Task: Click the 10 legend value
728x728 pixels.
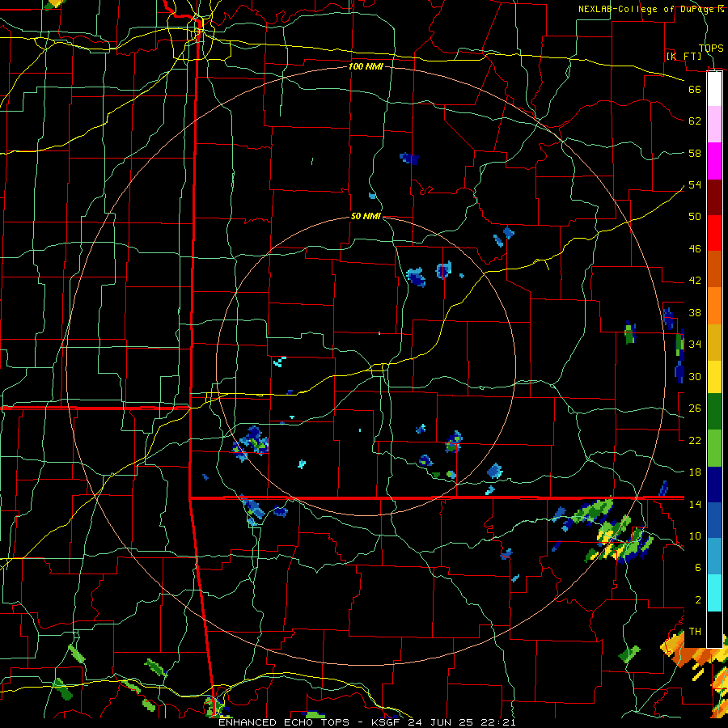Action: (x=695, y=535)
